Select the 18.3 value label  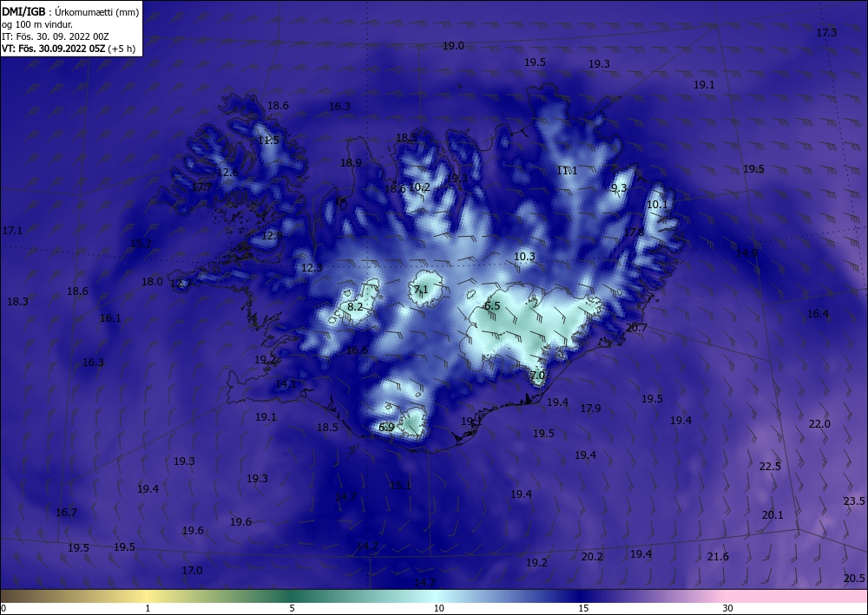[17, 302]
